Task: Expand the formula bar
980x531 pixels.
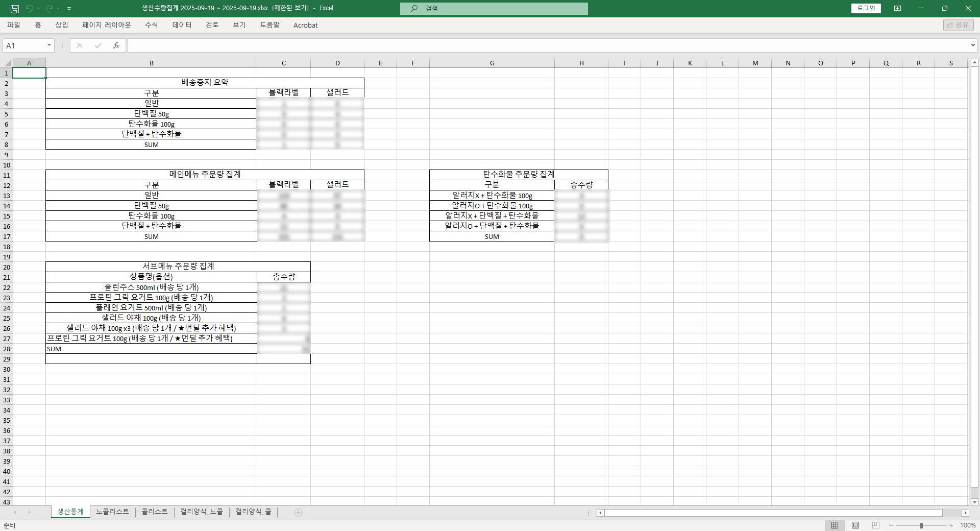Action: click(973, 45)
